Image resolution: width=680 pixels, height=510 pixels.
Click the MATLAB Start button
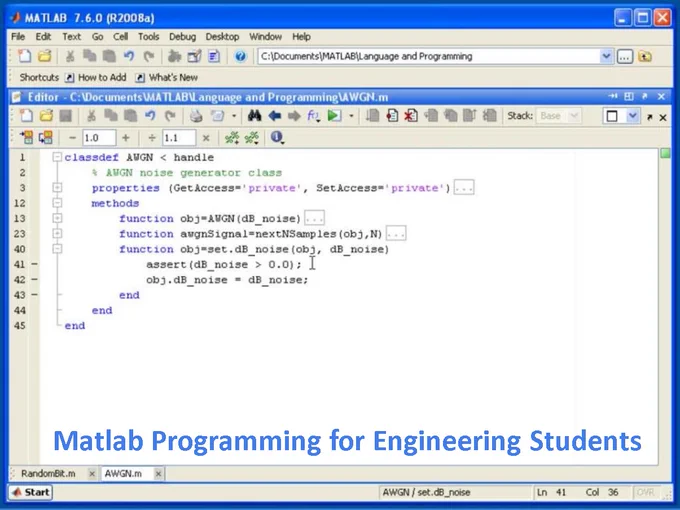[30, 492]
